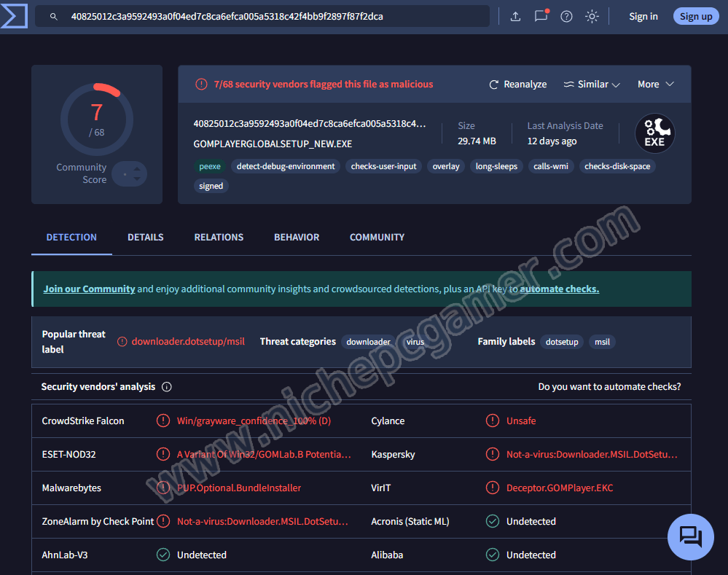Click the info icon beside Security vendors' analysis
This screenshot has height=575, width=728.
pos(167,387)
